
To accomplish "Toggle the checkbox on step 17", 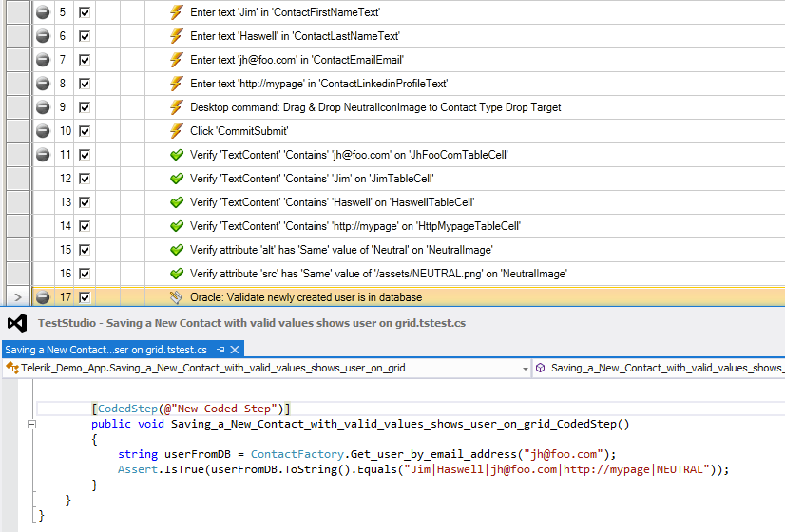I will [85, 297].
